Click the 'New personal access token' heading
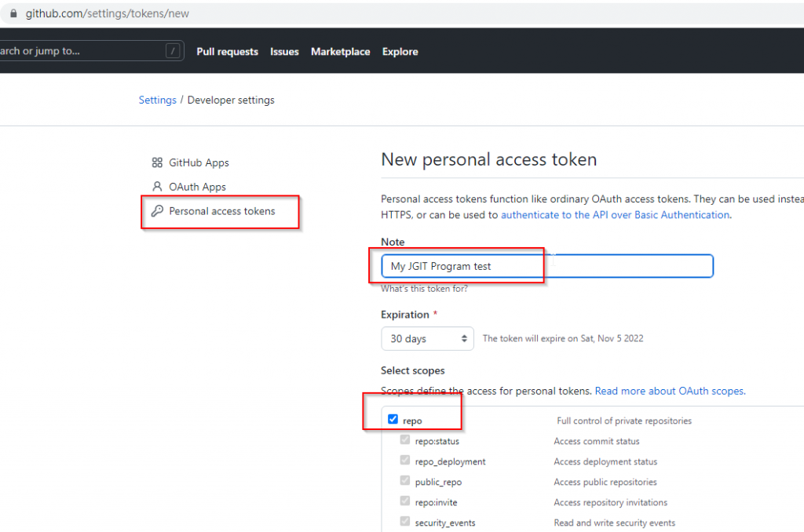This screenshot has width=804, height=532. [488, 159]
